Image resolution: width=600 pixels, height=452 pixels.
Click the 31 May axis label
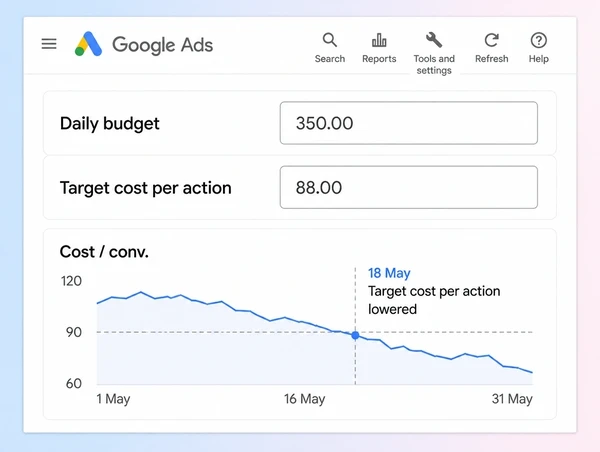pyautogui.click(x=512, y=399)
